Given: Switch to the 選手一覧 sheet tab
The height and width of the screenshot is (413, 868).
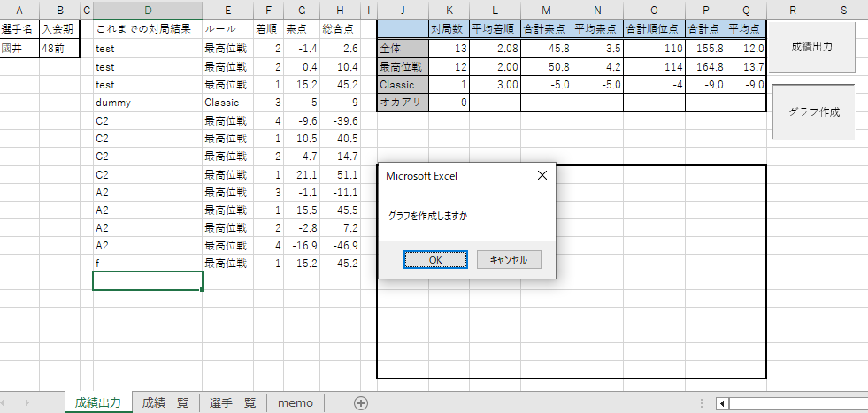Looking at the screenshot, I should pos(233,402).
